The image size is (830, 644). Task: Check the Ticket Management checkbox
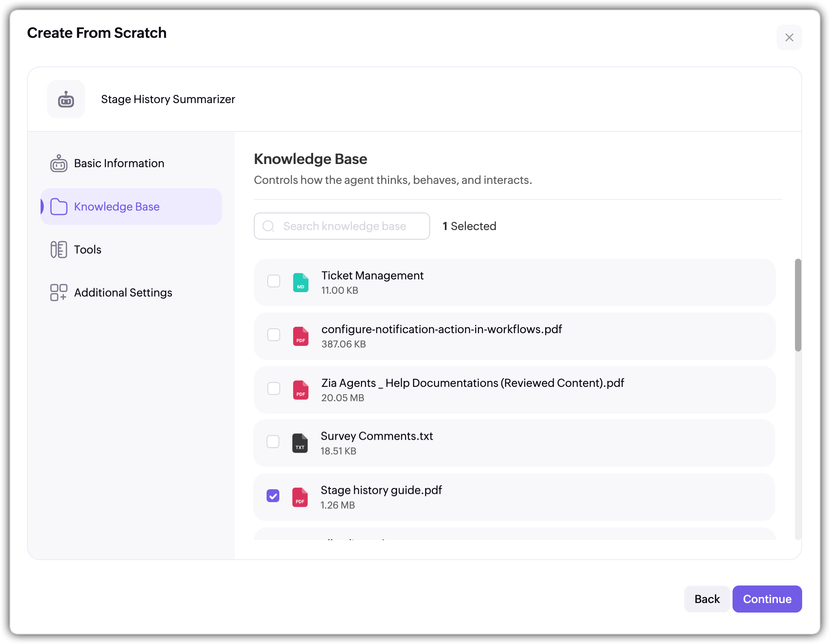274,281
